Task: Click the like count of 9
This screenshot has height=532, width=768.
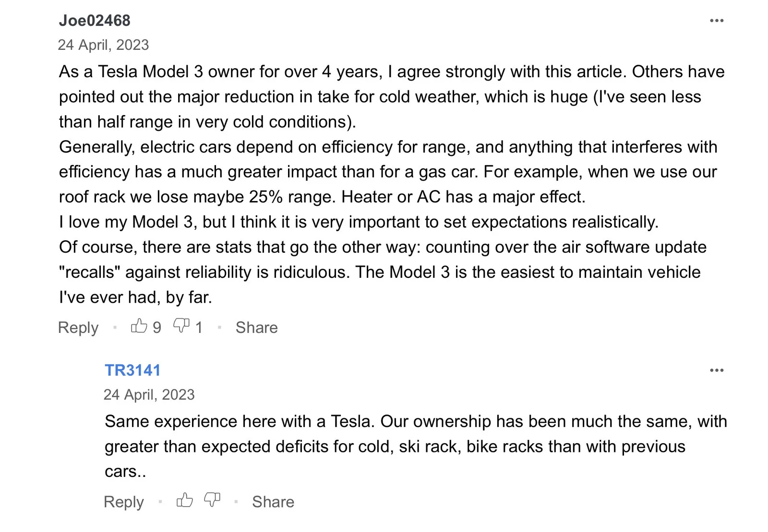Action: (157, 328)
